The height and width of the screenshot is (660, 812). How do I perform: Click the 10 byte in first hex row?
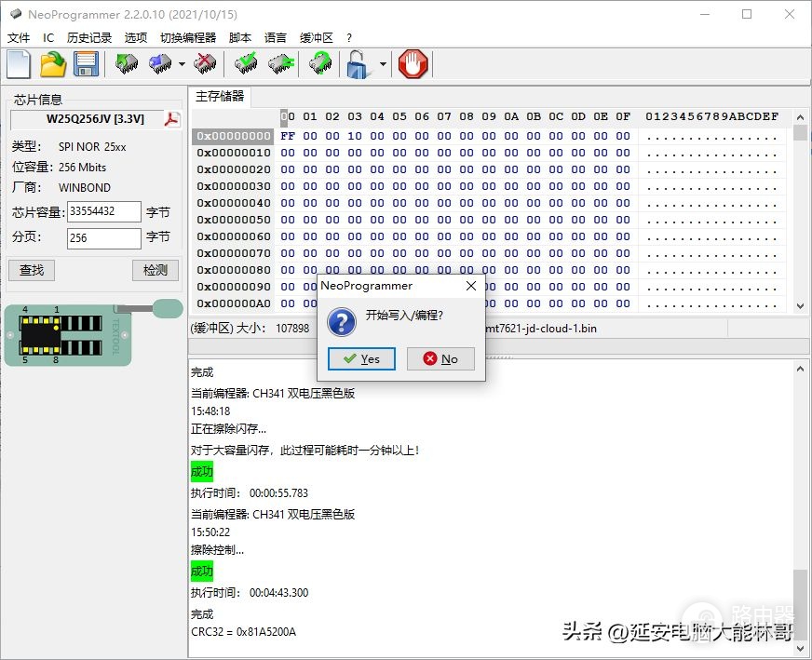click(355, 136)
